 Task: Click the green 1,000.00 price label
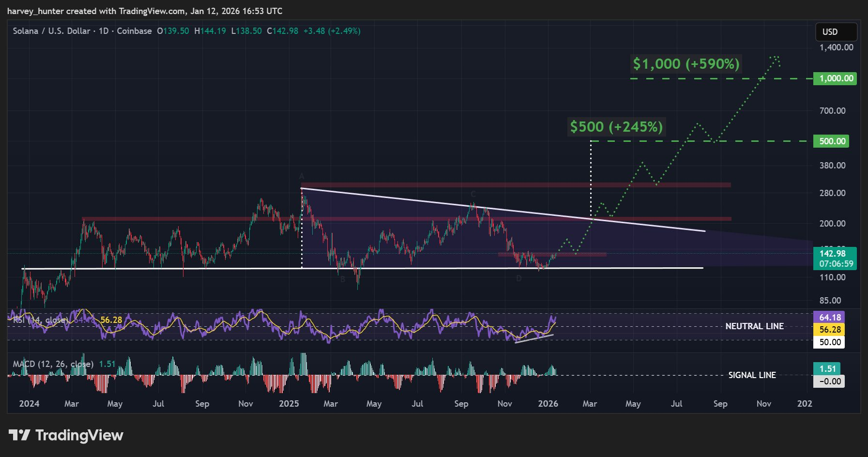(835, 78)
